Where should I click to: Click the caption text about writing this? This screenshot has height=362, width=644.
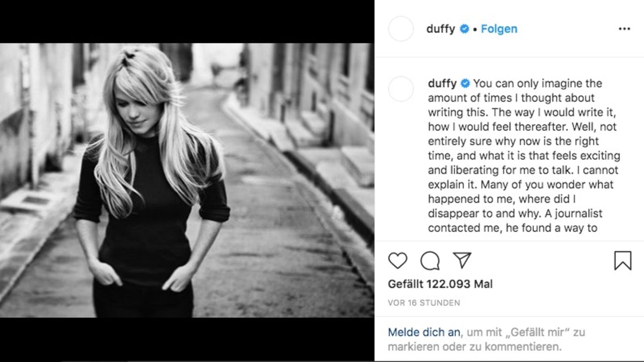coord(524,156)
